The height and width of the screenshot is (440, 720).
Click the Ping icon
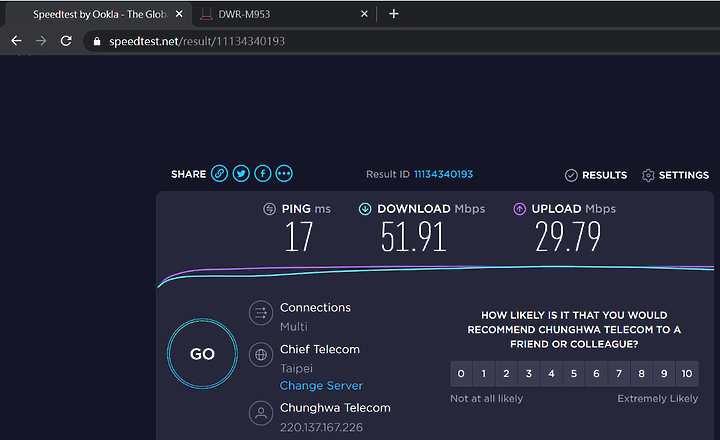(269, 209)
